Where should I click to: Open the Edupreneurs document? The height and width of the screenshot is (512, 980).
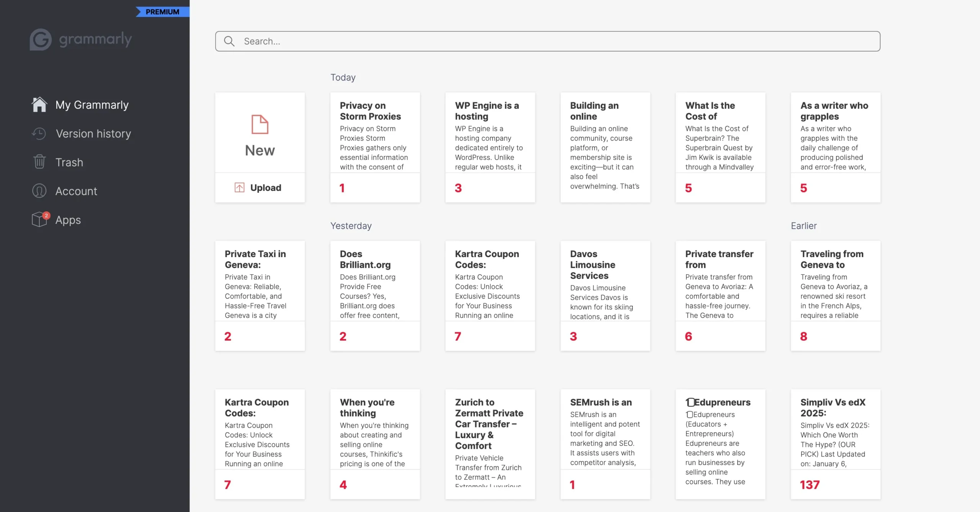(x=720, y=444)
